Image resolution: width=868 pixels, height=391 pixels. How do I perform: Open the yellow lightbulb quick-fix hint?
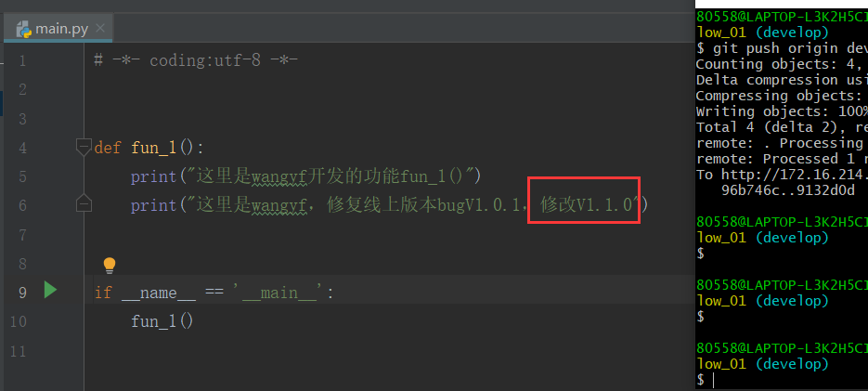tap(110, 266)
